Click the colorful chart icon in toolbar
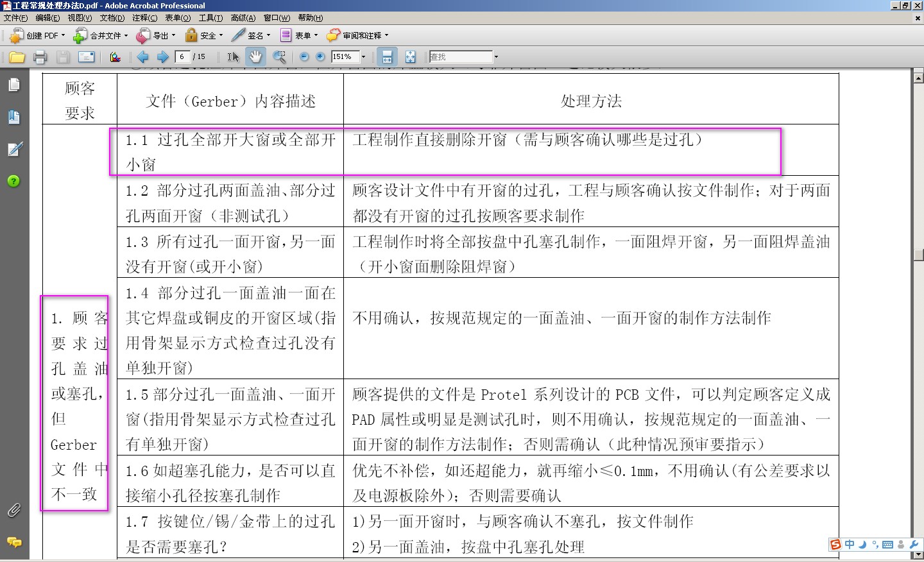This screenshot has height=562, width=924. (116, 57)
